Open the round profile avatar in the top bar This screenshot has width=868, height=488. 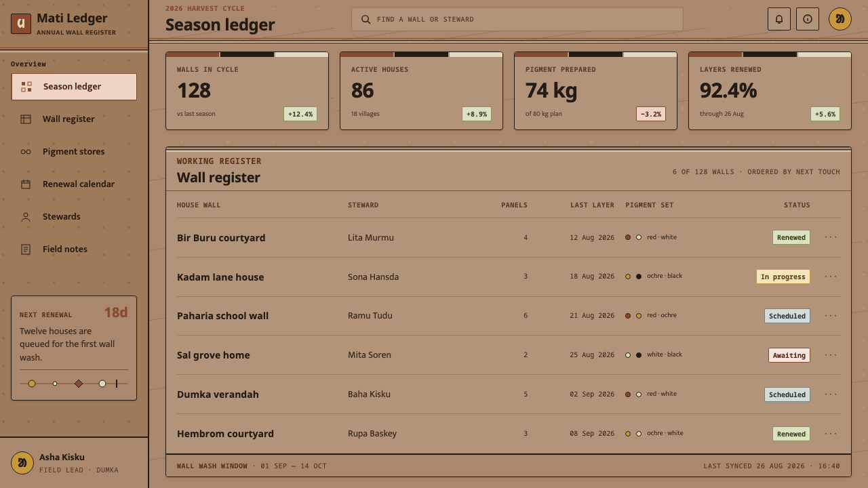pyautogui.click(x=840, y=19)
